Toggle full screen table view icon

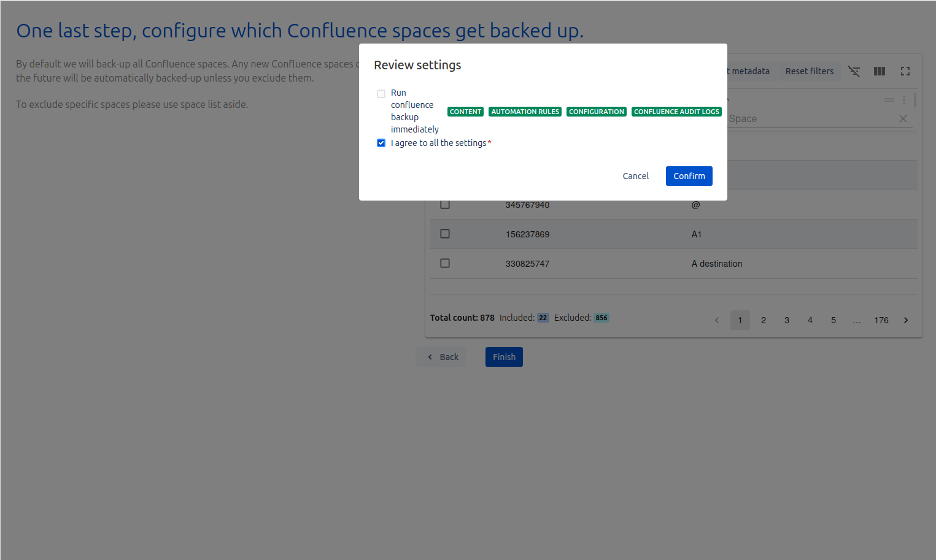[905, 72]
